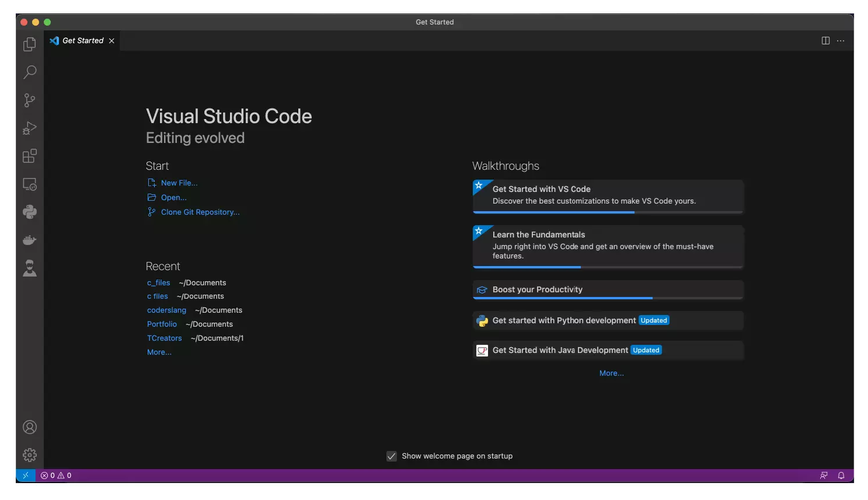Click Clone Git Repository... link
This screenshot has width=868, height=500.
pos(200,212)
